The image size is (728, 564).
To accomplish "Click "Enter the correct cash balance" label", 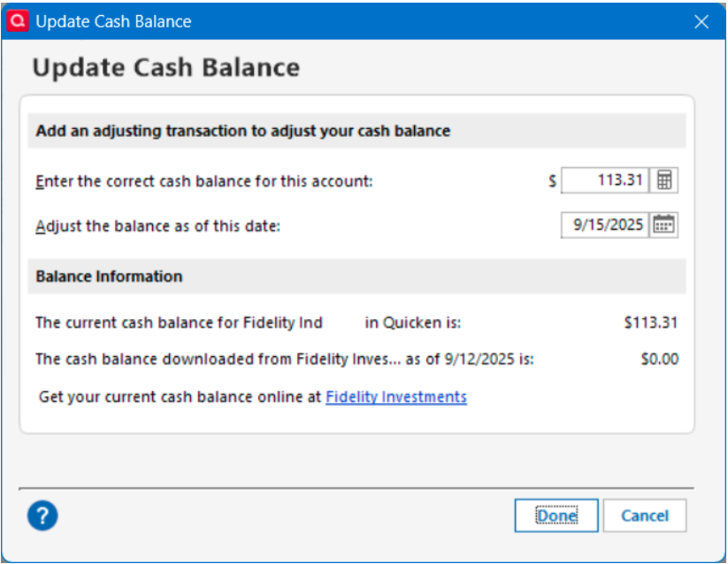I will pos(204,181).
